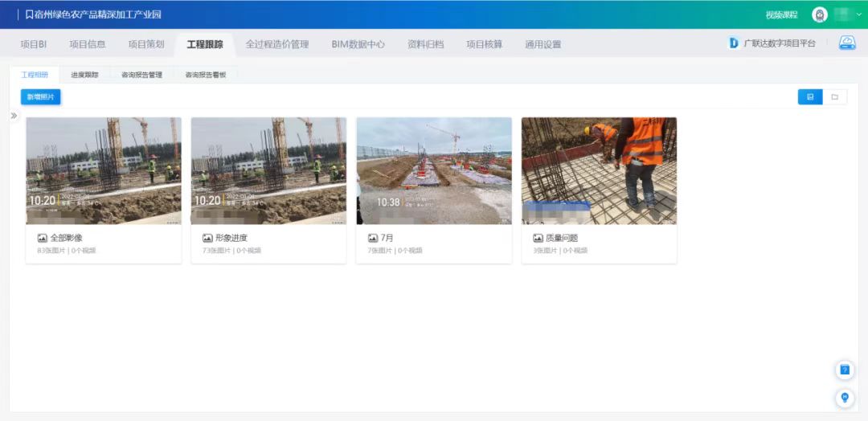The height and width of the screenshot is (421, 868).
Task: Switch to the 咨询报告管理 sub-tab
Action: [141, 75]
